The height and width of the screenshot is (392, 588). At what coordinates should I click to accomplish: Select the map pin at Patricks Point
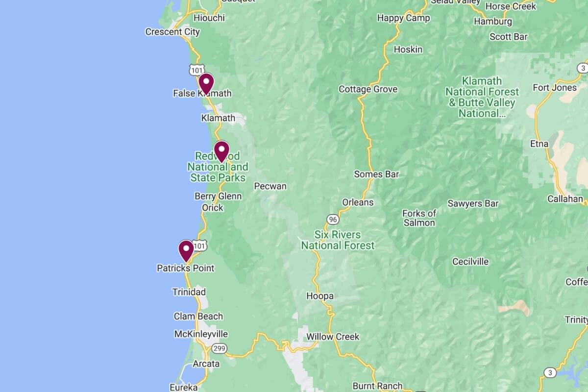(x=186, y=251)
